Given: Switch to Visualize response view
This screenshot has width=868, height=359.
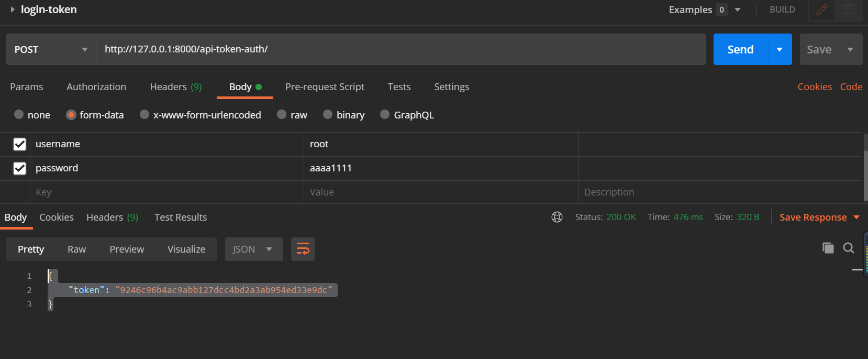Looking at the screenshot, I should click(186, 249).
